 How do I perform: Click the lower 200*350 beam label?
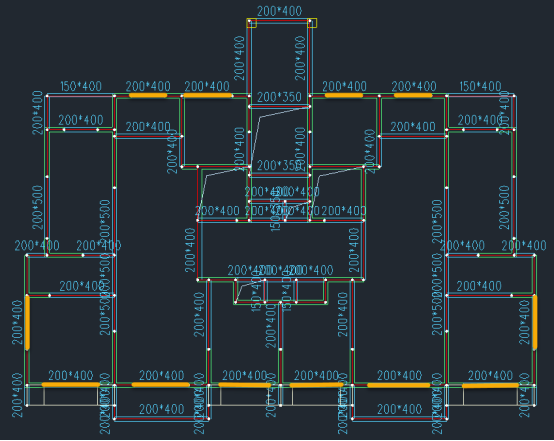click(279, 165)
